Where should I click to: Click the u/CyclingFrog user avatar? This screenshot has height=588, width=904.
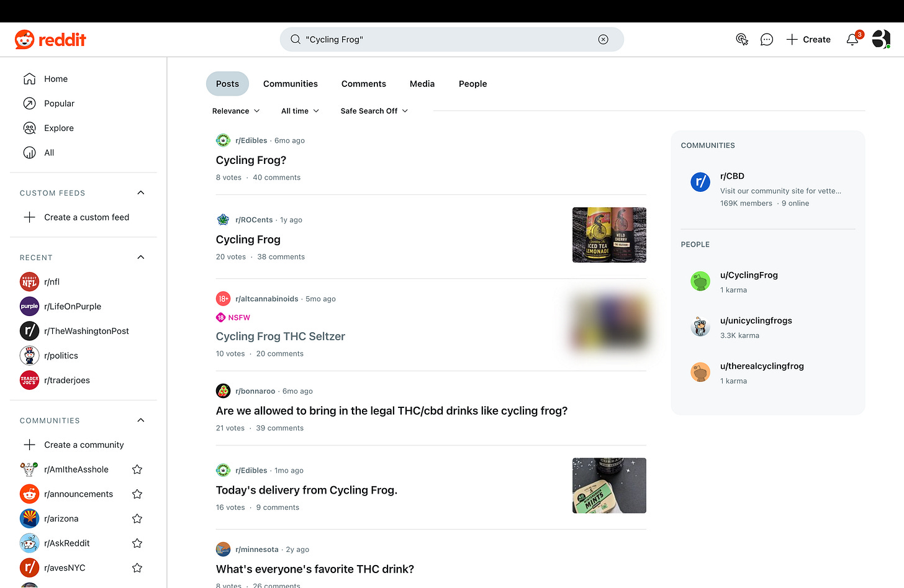click(x=700, y=281)
